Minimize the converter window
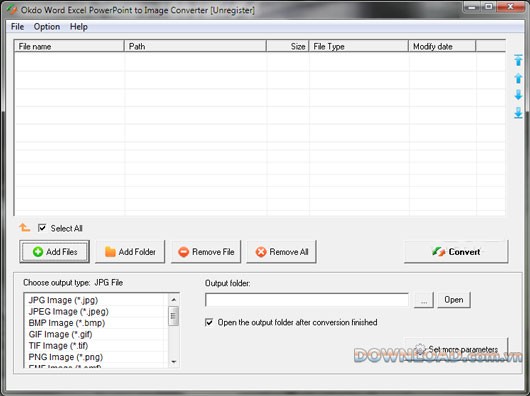The width and height of the screenshot is (530, 396). tap(472, 7)
